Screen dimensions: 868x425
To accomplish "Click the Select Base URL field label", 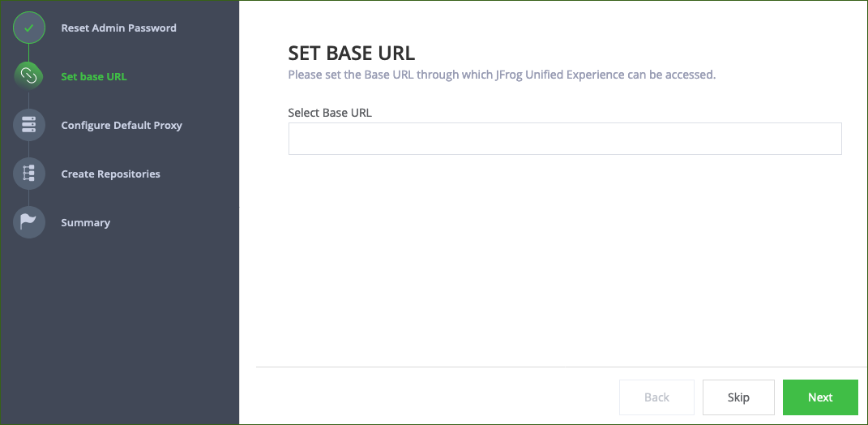I will point(329,113).
